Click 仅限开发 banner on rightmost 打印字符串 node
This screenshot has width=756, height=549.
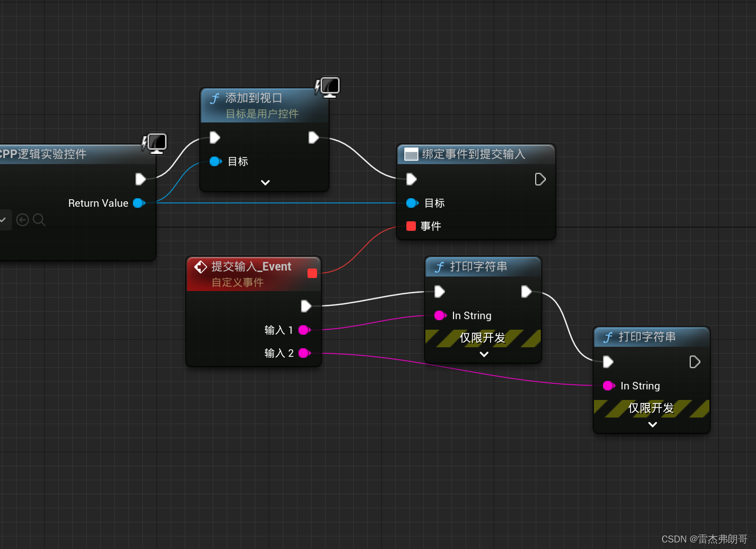[652, 408]
